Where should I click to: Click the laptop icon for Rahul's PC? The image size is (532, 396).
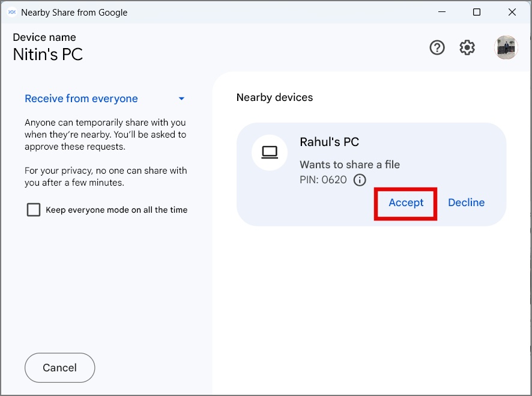(x=270, y=153)
